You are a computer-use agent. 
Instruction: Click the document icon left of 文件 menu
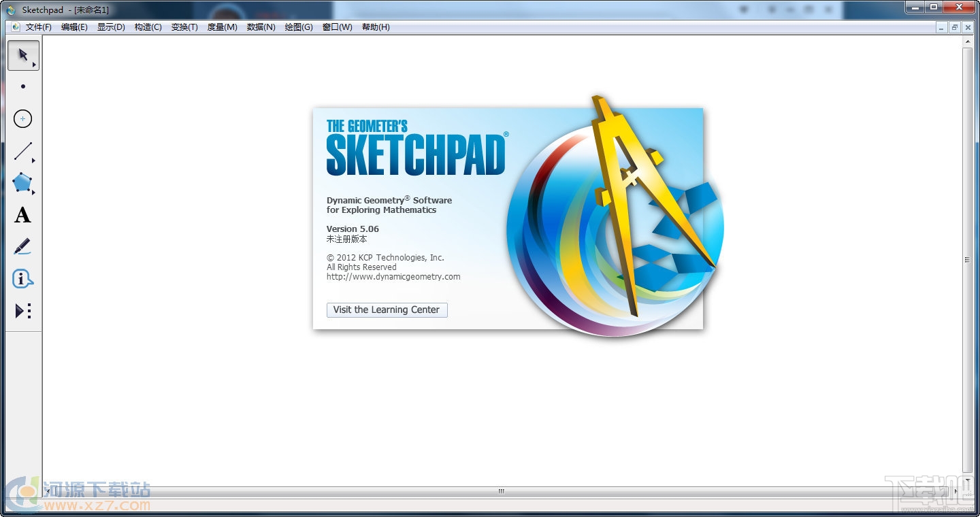coord(14,27)
